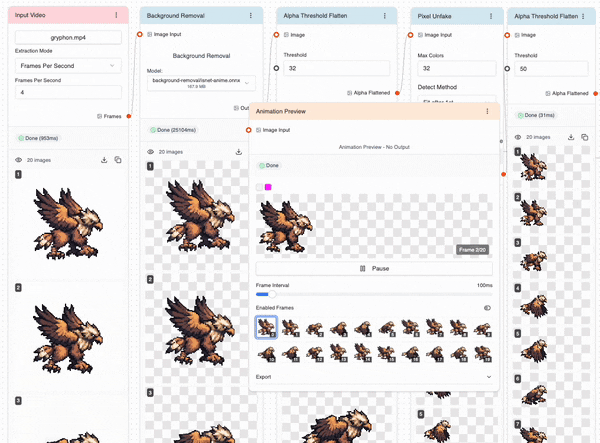The width and height of the screenshot is (600, 443).
Task: Toggle frame 5 thumbnail in Enabled Frames
Action: [x=386, y=328]
